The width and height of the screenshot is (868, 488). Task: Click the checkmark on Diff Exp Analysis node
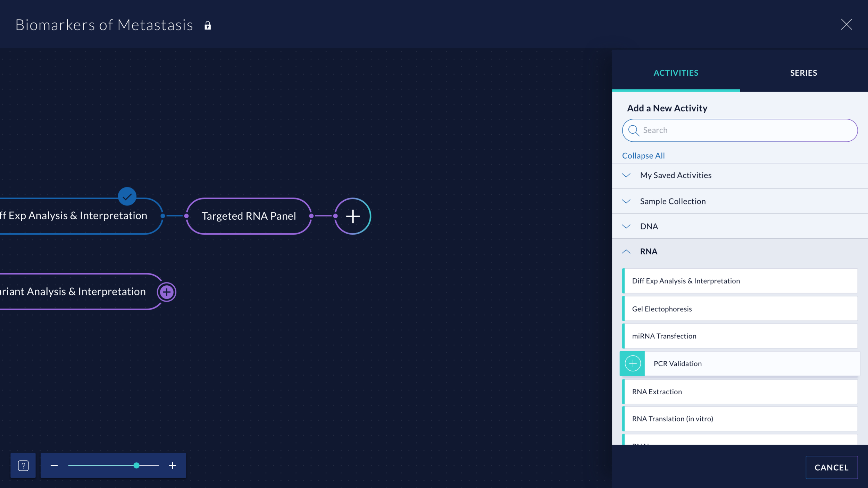coord(127,196)
